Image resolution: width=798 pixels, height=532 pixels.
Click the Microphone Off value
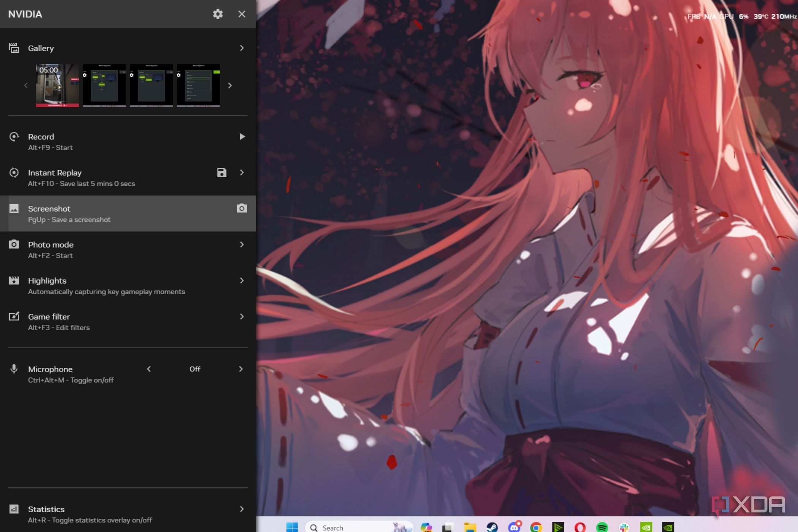tap(195, 369)
